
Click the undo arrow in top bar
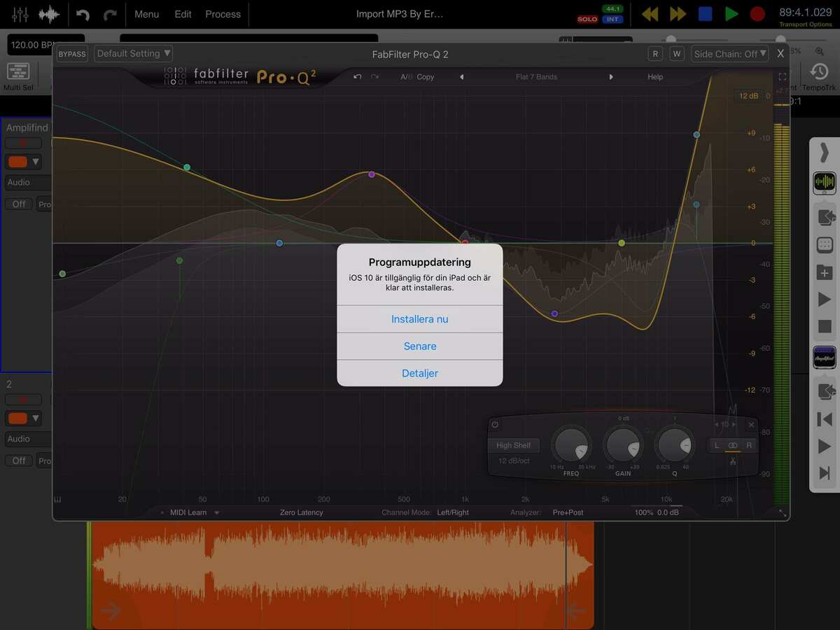click(83, 15)
